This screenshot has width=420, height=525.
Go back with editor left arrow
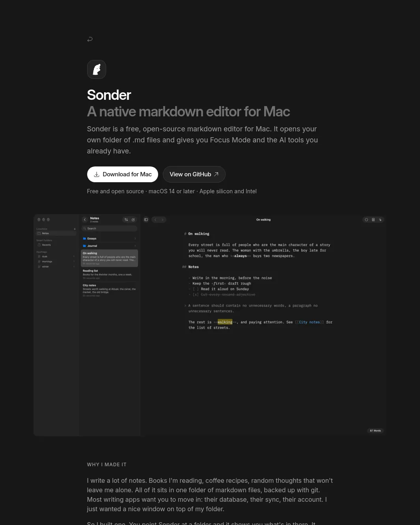click(x=155, y=220)
